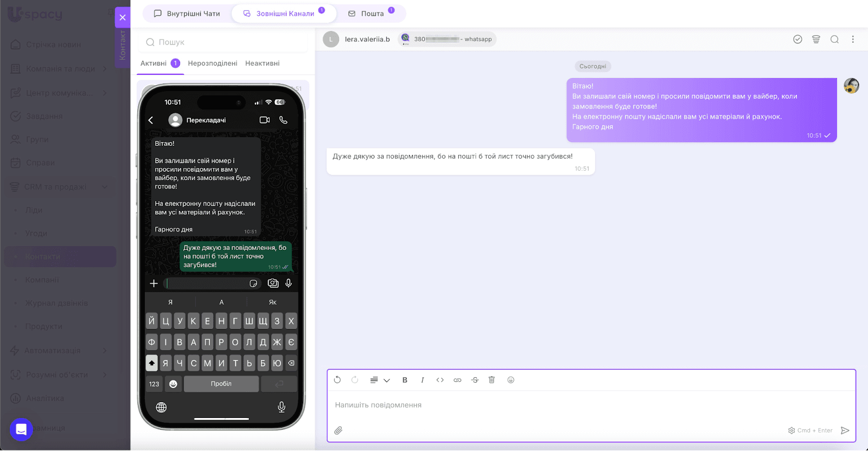The width and height of the screenshot is (868, 451).
Task: Redo the edit in the message editor
Action: click(355, 380)
